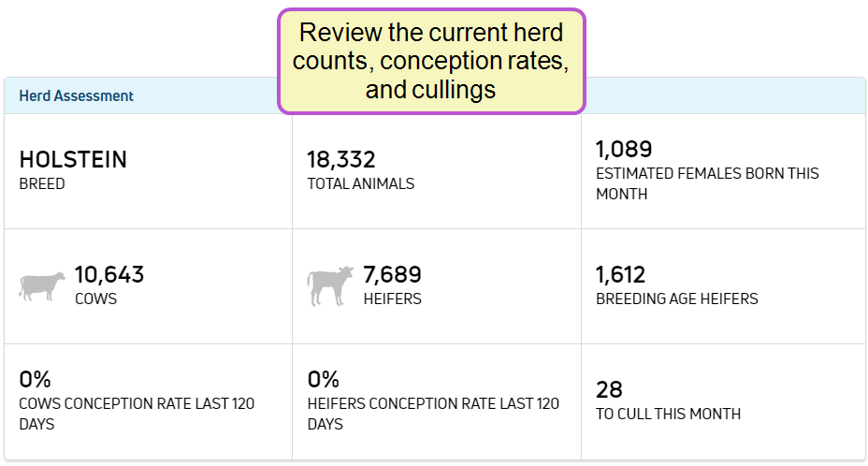Click the cows conception rate 0% value

35,380
